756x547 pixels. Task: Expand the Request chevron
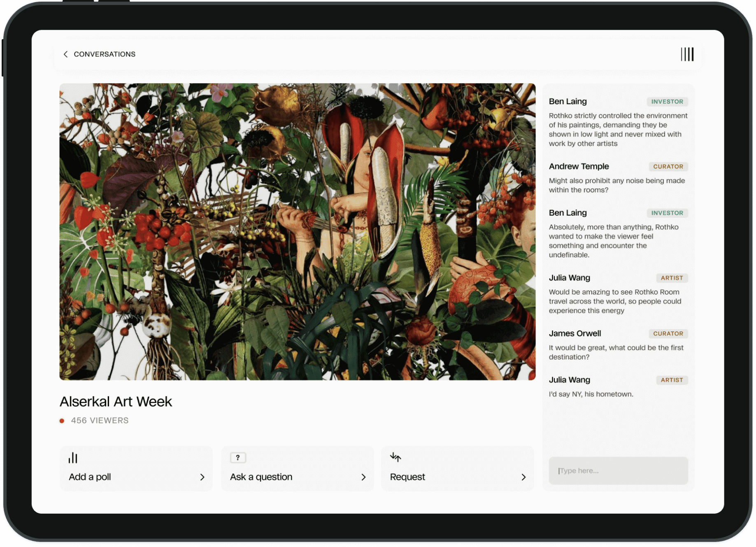point(523,477)
